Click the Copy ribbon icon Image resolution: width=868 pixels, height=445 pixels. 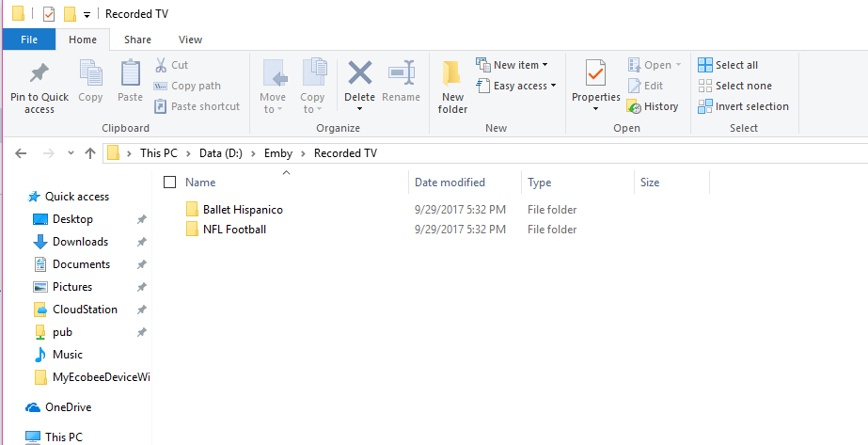(x=91, y=73)
